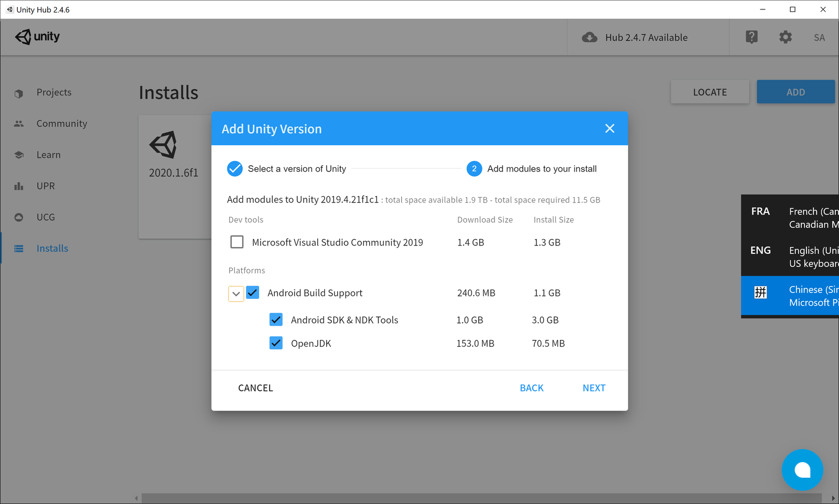Collapse the Android Build Support expander
839x504 pixels.
pyautogui.click(x=236, y=294)
